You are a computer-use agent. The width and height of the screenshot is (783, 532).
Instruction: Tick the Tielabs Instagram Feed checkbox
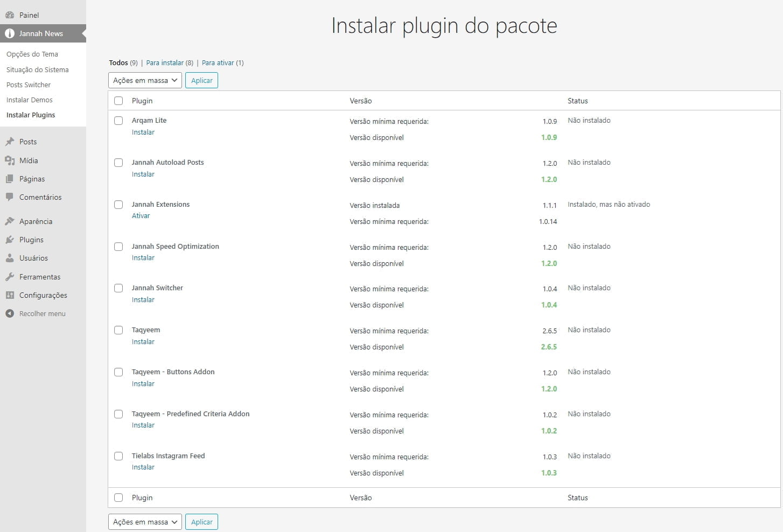[118, 456]
